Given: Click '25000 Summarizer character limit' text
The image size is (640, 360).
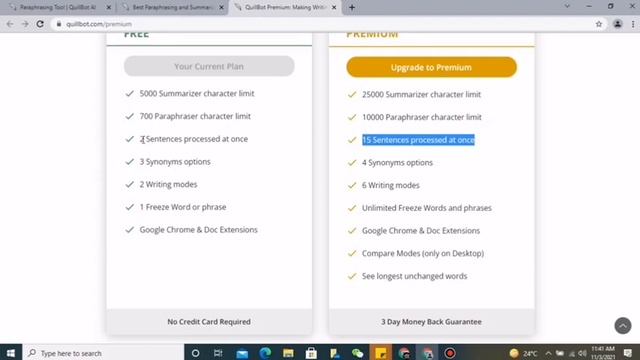Looking at the screenshot, I should tap(421, 94).
